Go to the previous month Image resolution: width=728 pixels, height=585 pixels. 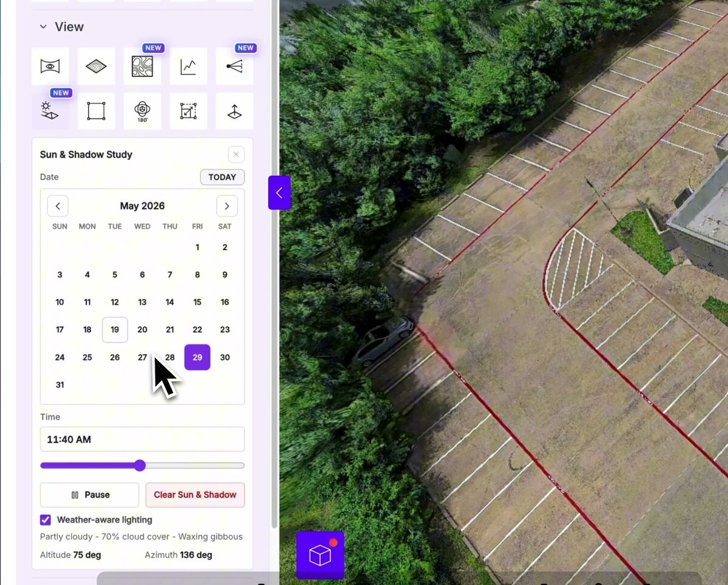point(58,206)
